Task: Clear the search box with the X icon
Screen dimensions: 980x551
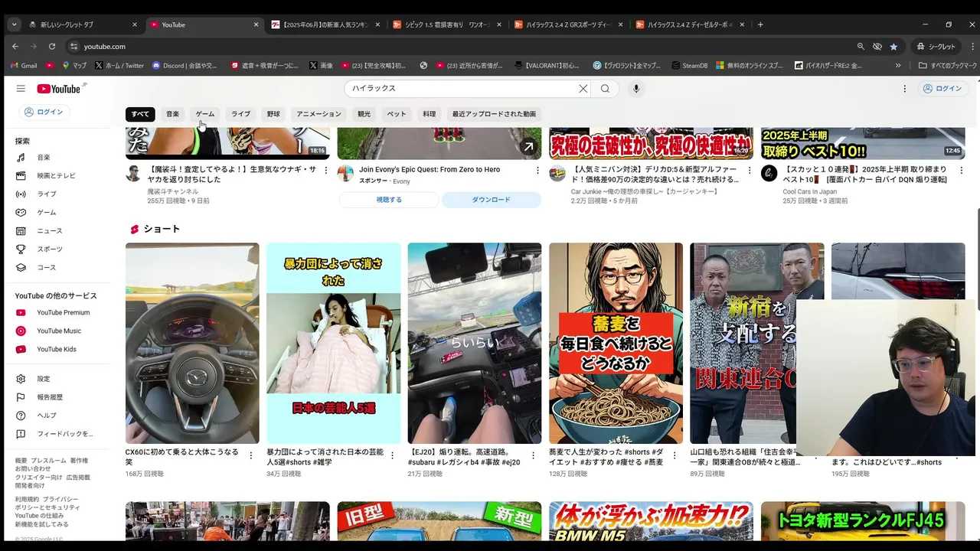Action: [583, 89]
